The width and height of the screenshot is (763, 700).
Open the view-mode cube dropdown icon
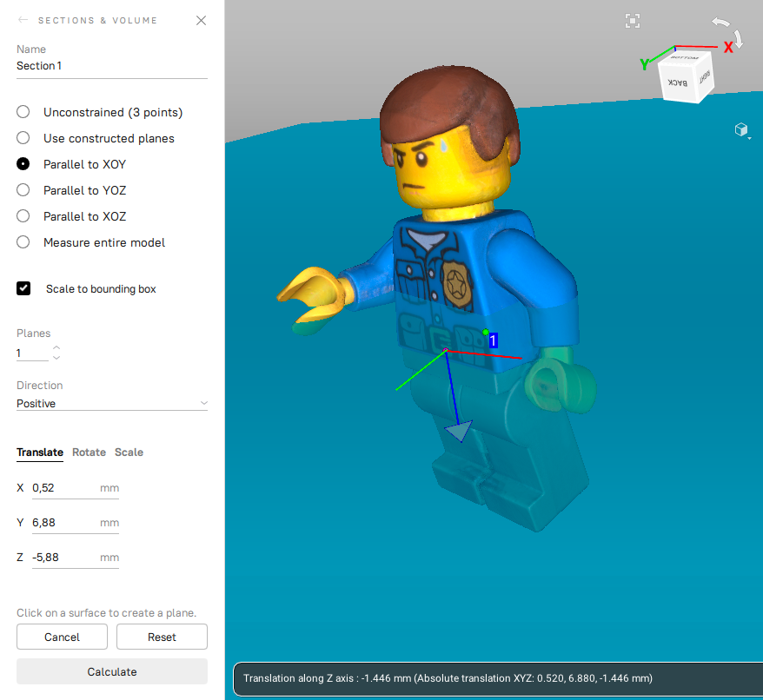pos(742,130)
